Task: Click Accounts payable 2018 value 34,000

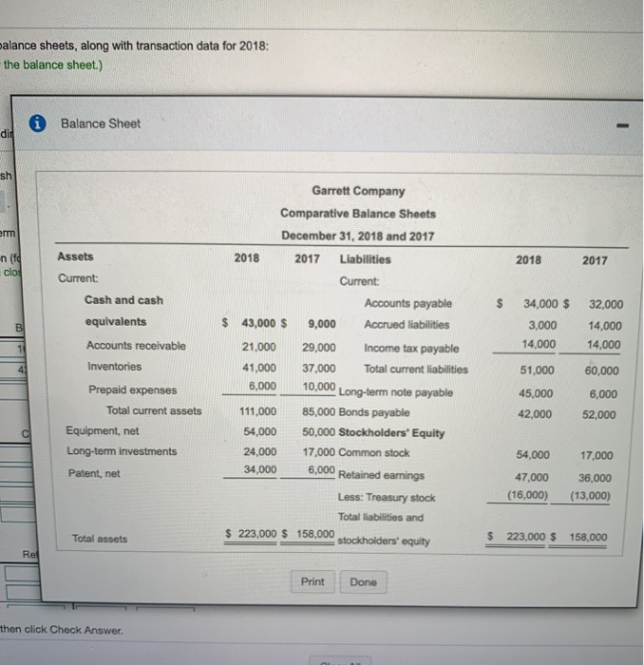Action: [540, 304]
